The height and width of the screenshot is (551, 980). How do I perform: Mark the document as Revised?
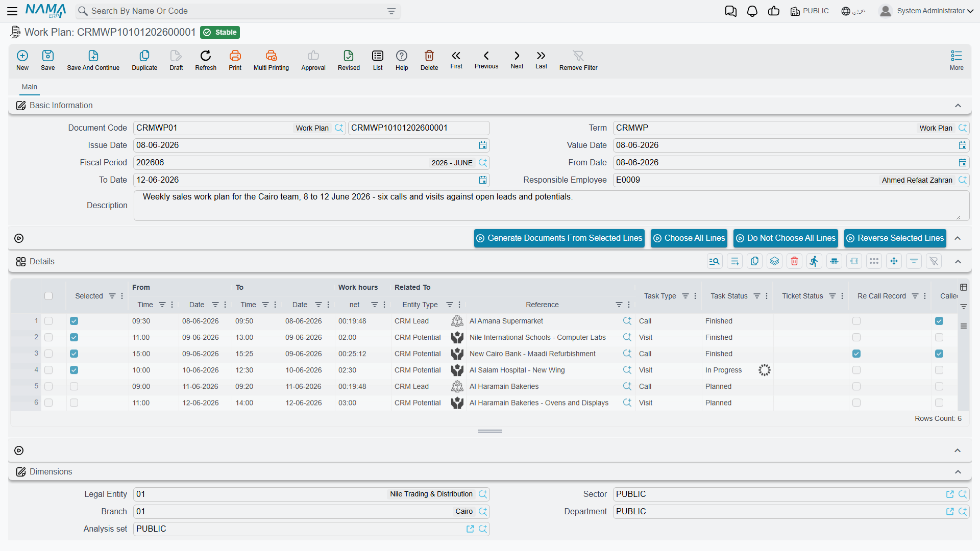pos(349,60)
